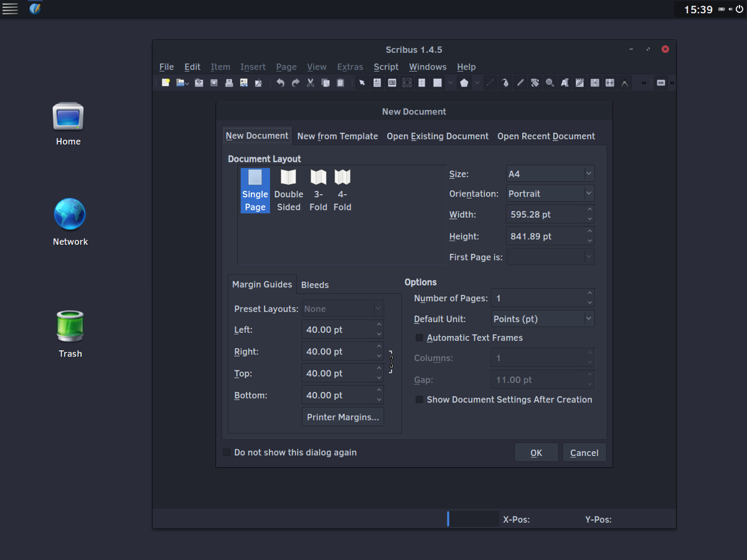Image resolution: width=747 pixels, height=560 pixels.
Task: Click the Edit Contents of Frame icon
Action: pos(565,83)
